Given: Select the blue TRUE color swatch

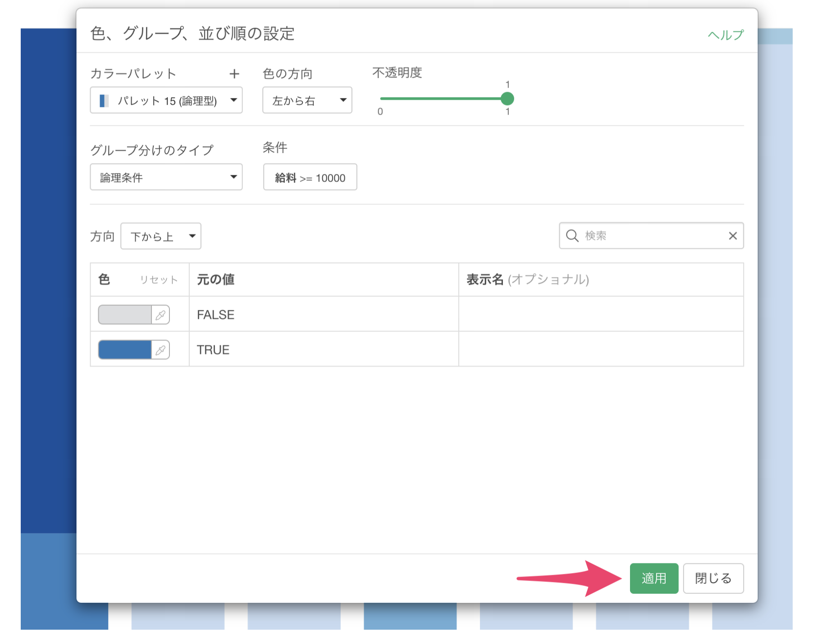Looking at the screenshot, I should coord(125,350).
